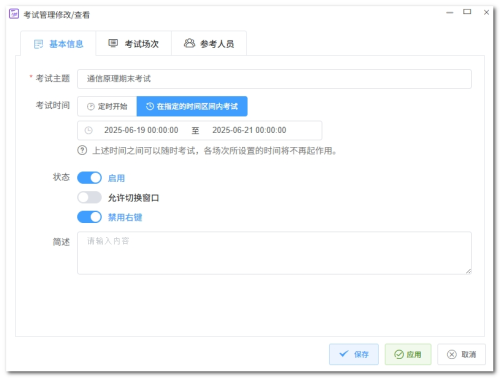Click the question mark help icon

click(82, 150)
